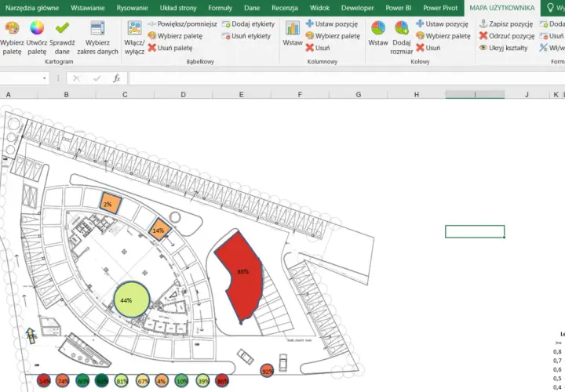Select the 74% orange circle
This screenshot has height=392, width=565.
(x=63, y=380)
